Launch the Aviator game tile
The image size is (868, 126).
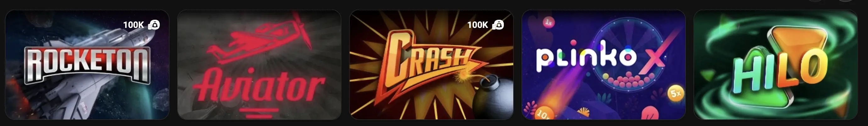point(259,65)
